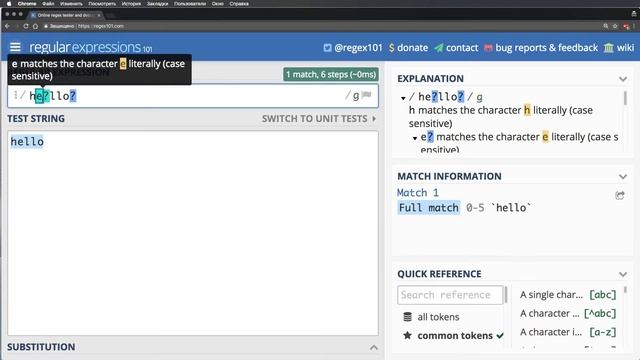Open the delimiter selector dots
This screenshot has height=360, width=640.
16,95
